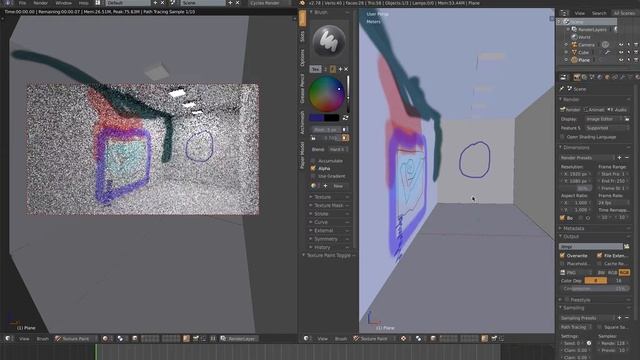
Task: Unlink brush with X icon
Action: tap(346, 69)
